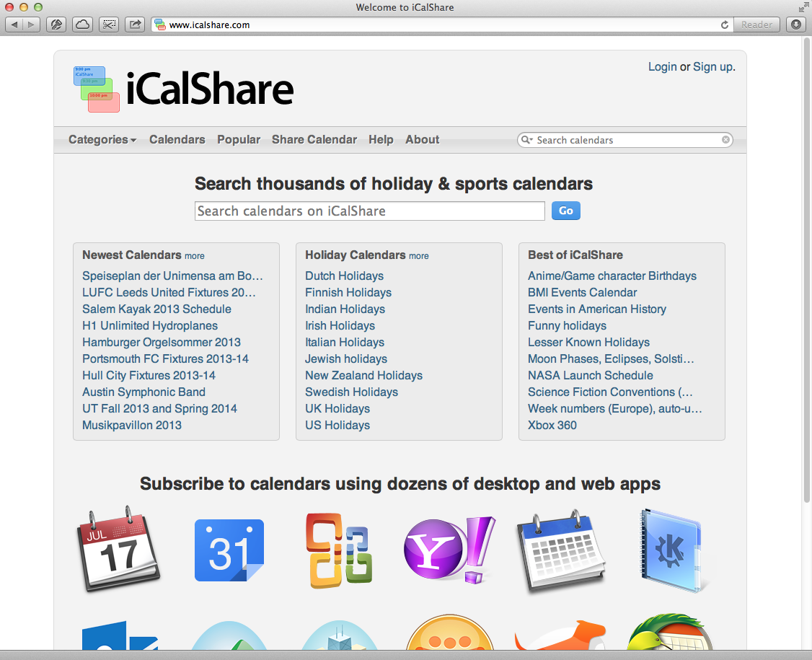Open Salem Kayak 2013 Schedule link

157,309
